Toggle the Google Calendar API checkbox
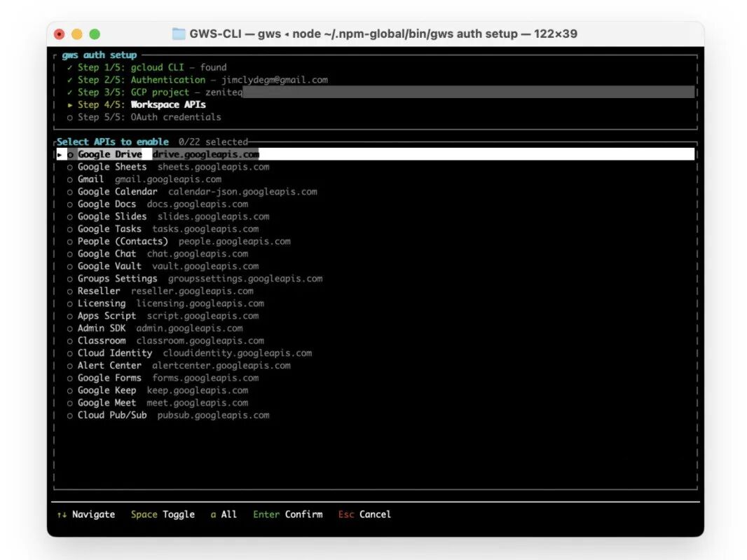 click(70, 192)
